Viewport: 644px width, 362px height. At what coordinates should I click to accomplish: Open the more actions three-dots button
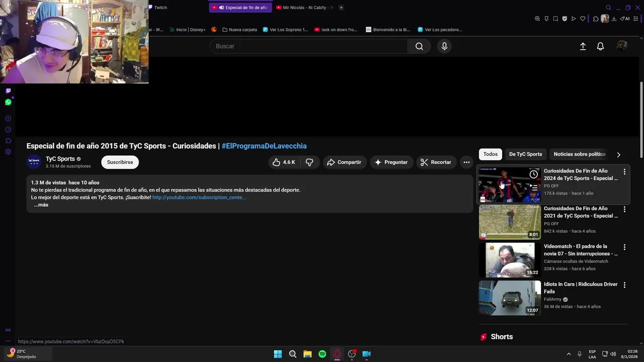click(466, 162)
